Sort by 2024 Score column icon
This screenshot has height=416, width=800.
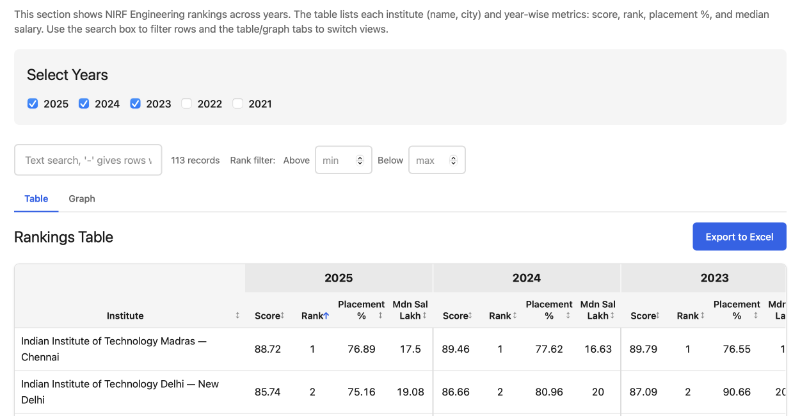(x=471, y=316)
